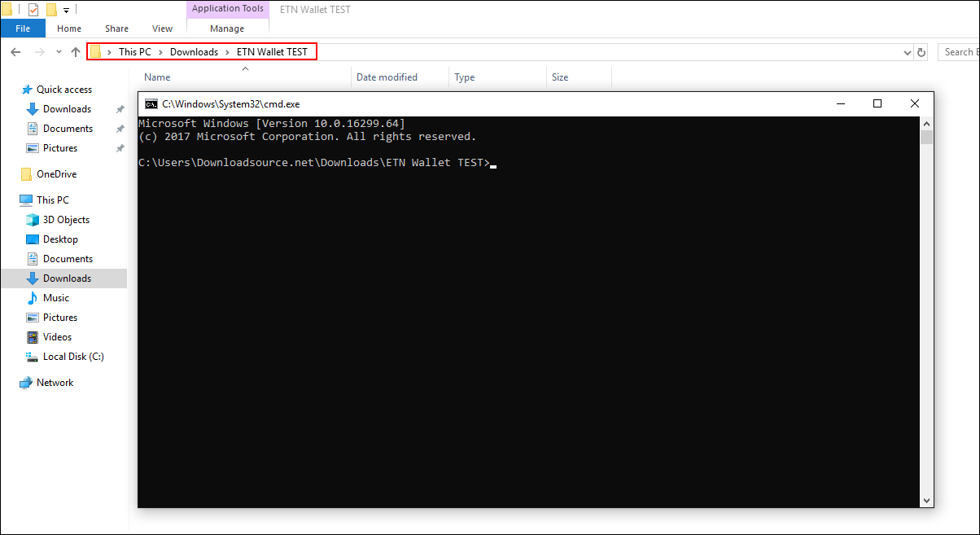This screenshot has width=980, height=535.
Task: Open the Customize Quick Access Toolbar dropdown
Action: click(x=66, y=11)
